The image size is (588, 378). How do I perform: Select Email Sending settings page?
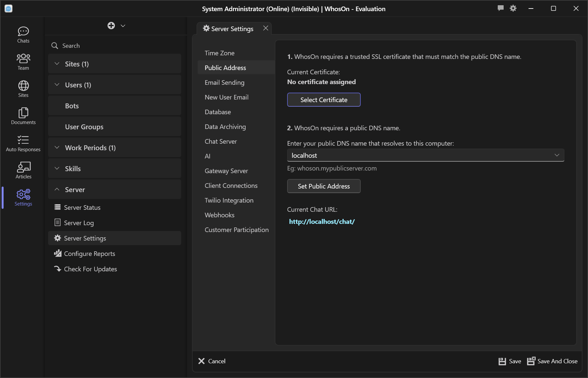(236, 82)
